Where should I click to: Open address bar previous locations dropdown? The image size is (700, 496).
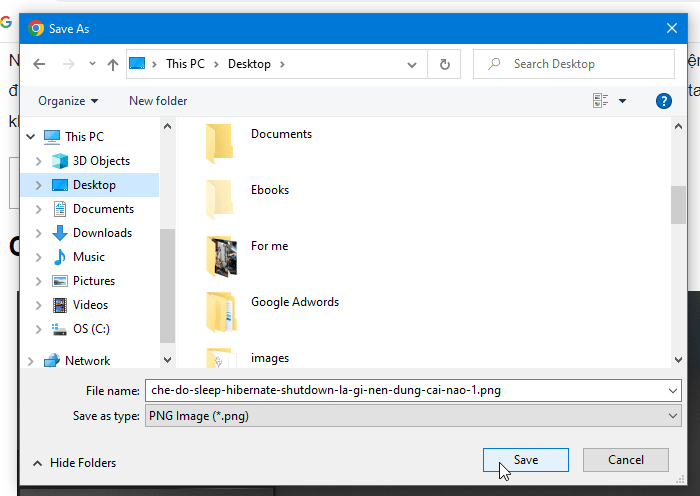pos(412,65)
